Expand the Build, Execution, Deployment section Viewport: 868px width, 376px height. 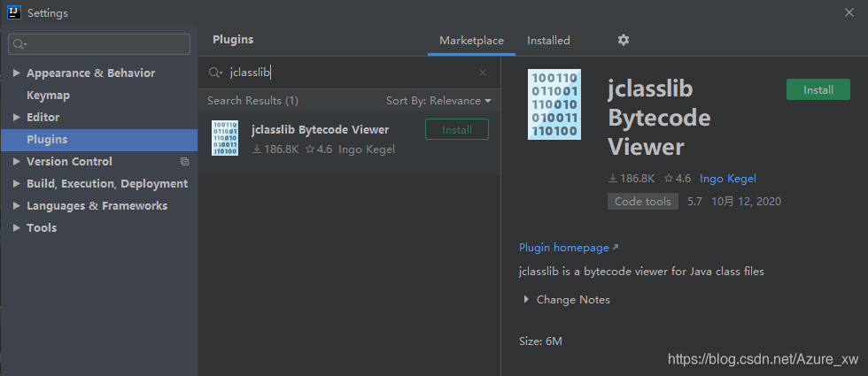[x=17, y=184]
